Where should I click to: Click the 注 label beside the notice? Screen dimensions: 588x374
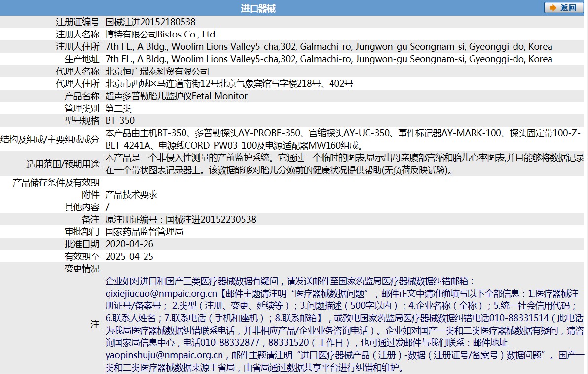(95, 324)
